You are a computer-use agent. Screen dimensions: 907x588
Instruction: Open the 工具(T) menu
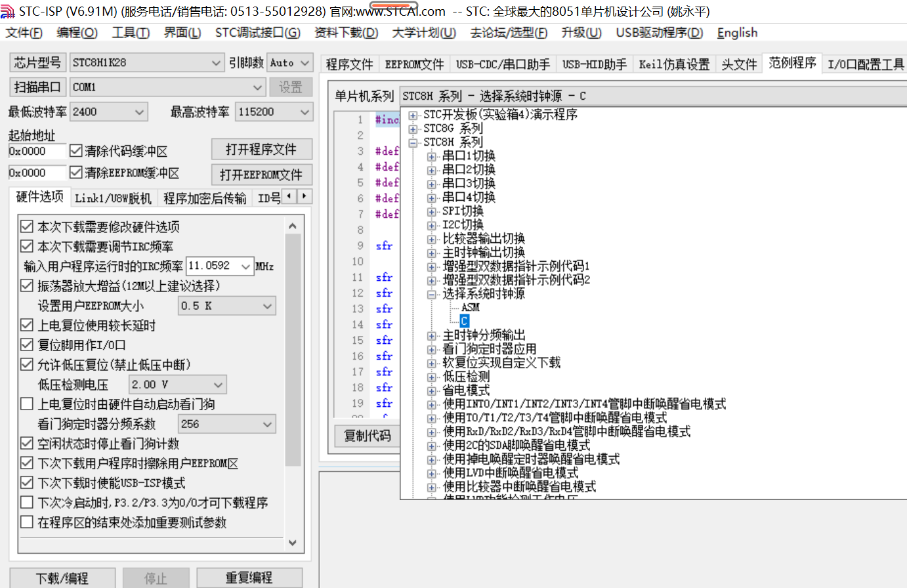[131, 33]
